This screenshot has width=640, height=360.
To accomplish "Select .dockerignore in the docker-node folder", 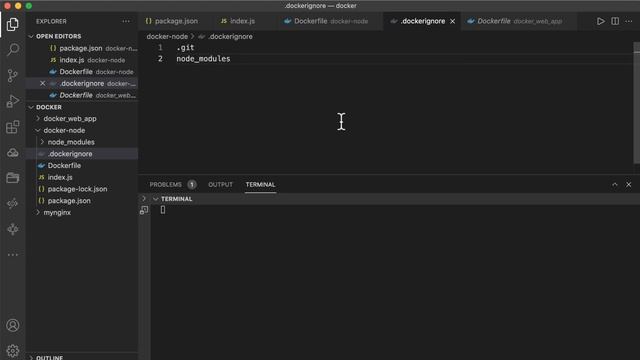I will click(x=82, y=154).
